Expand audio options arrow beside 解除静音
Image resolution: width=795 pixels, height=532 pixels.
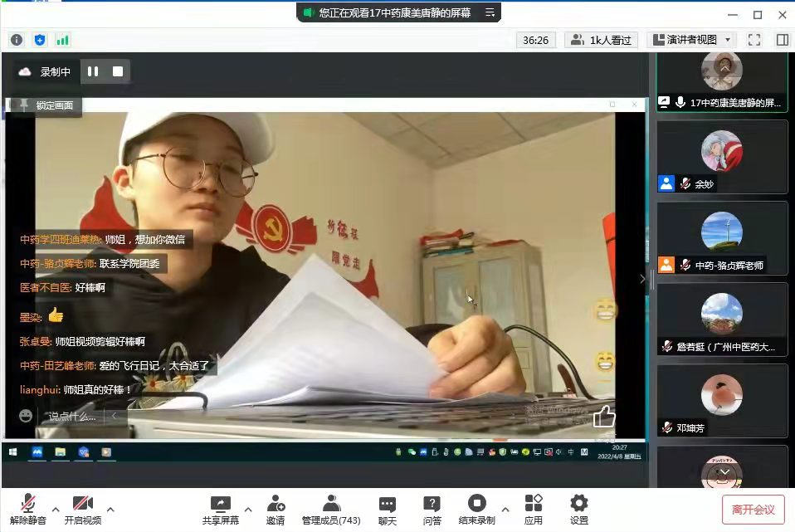pos(56,509)
